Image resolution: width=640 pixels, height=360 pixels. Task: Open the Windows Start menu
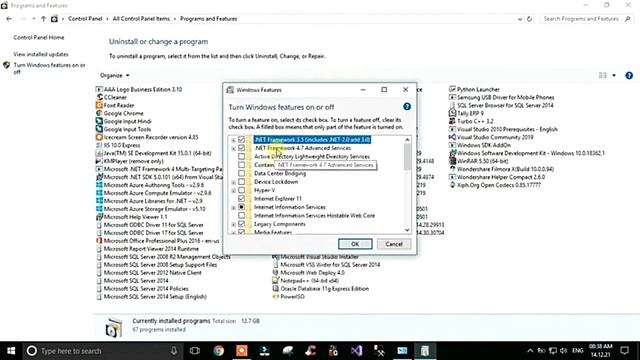(x=11, y=351)
